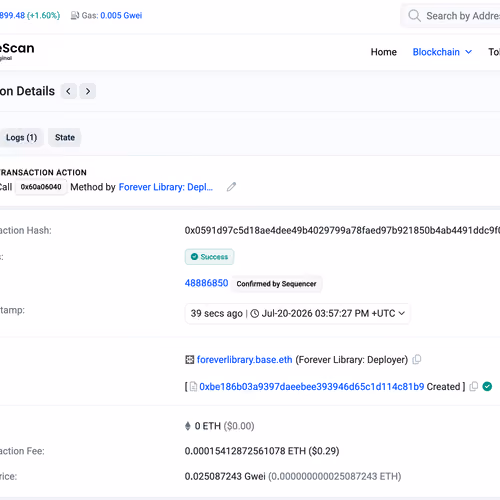Screen dimensions: 500x500
Task: Click the contract file icon
Action: tap(193, 387)
